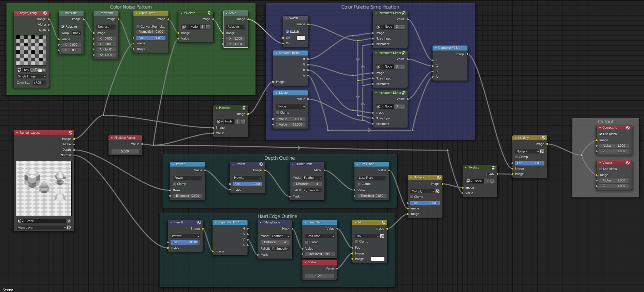This screenshot has height=292, width=644.
Task: Collapse the Separate HSVA node
Action: coord(216,222)
